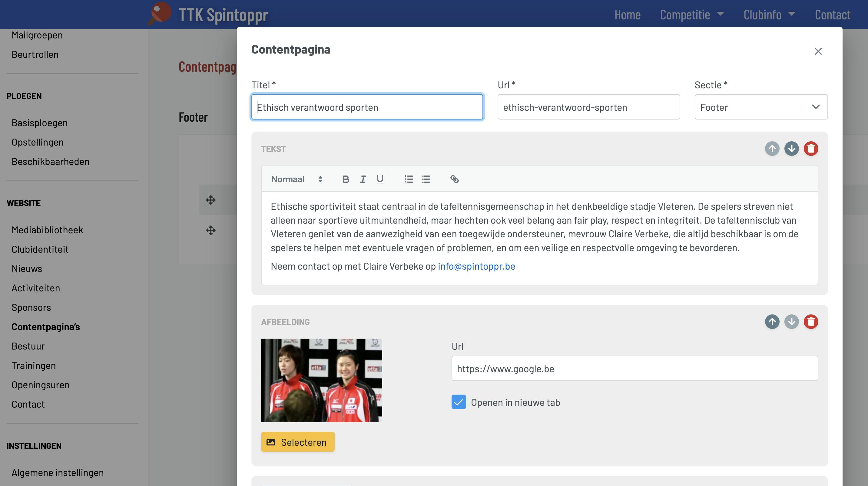Image resolution: width=868 pixels, height=486 pixels.
Task: Move the Afbeelding block up
Action: coord(772,322)
